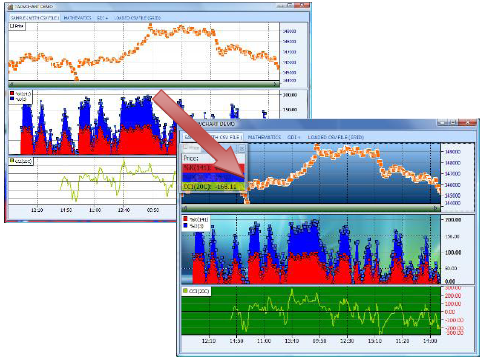The height and width of the screenshot is (360, 480).
Task: Click the green scrollbar track in back window
Action: (143, 84)
